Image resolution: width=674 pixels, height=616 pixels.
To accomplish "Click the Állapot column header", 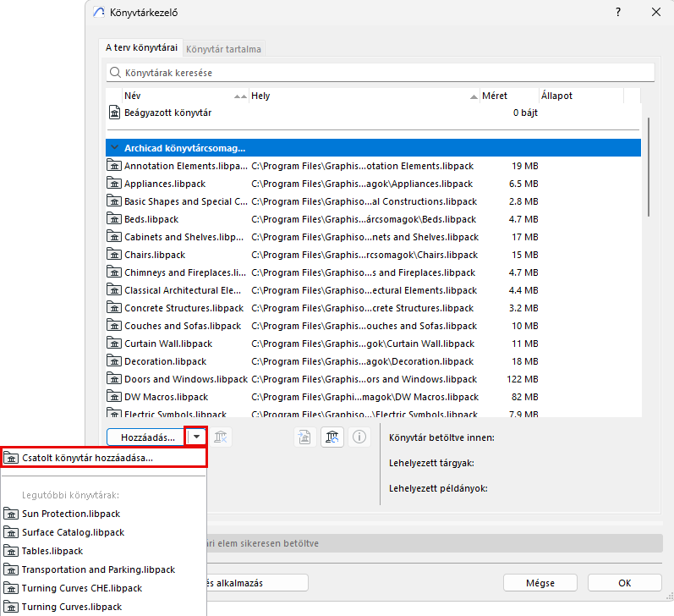I will (581, 96).
